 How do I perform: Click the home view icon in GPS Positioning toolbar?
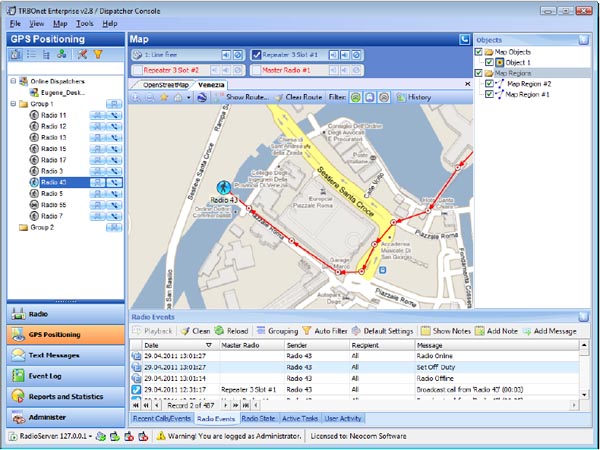point(16,55)
